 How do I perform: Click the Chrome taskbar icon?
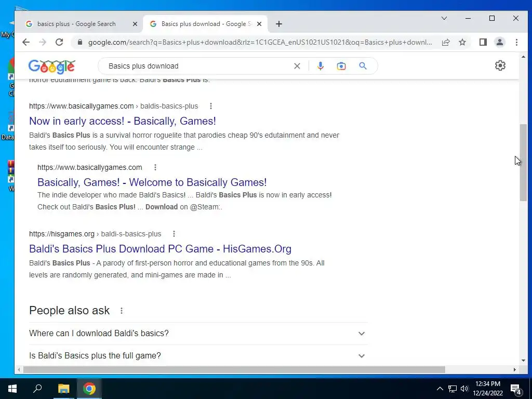(x=89, y=389)
